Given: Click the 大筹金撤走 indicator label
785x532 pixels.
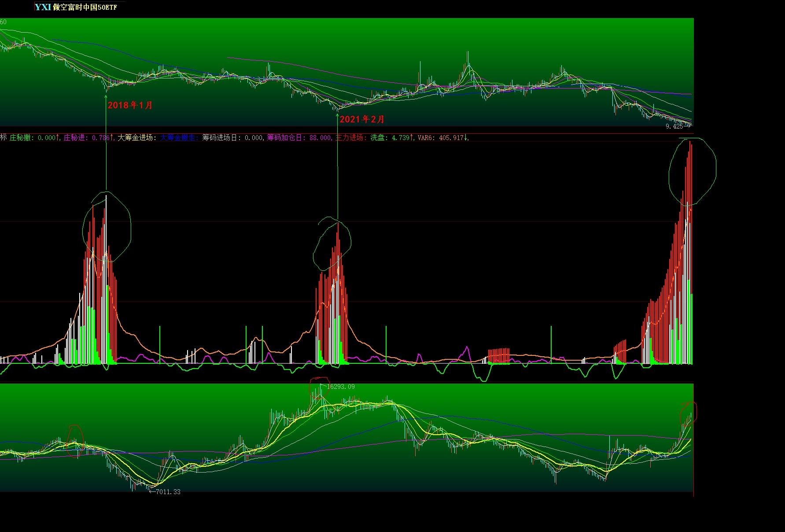Looking at the screenshot, I should click(x=180, y=138).
